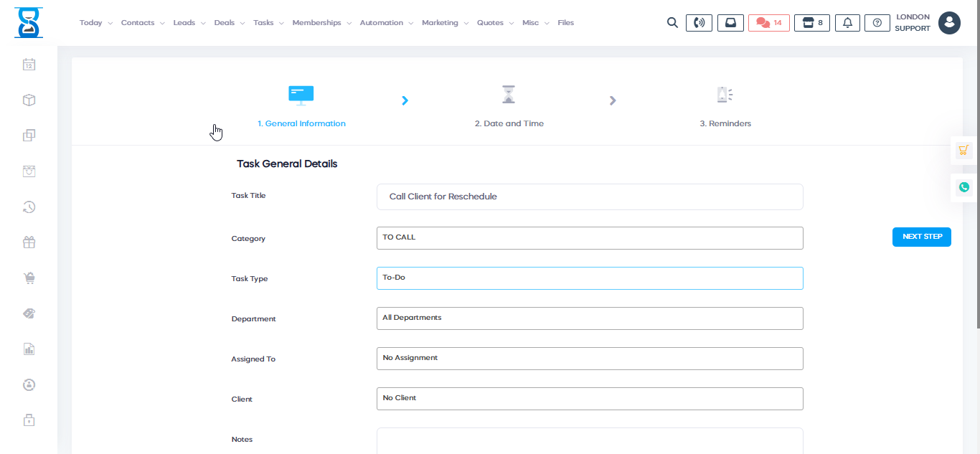
Task: Open the inbox tray icon
Action: (730, 23)
